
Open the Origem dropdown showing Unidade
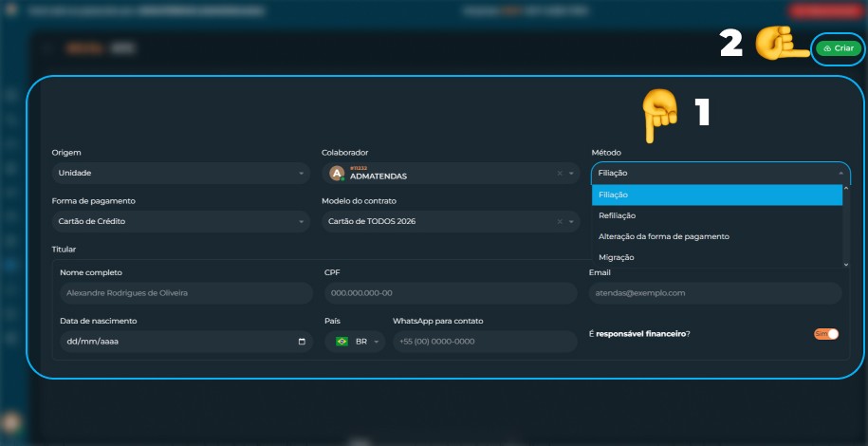coord(180,173)
